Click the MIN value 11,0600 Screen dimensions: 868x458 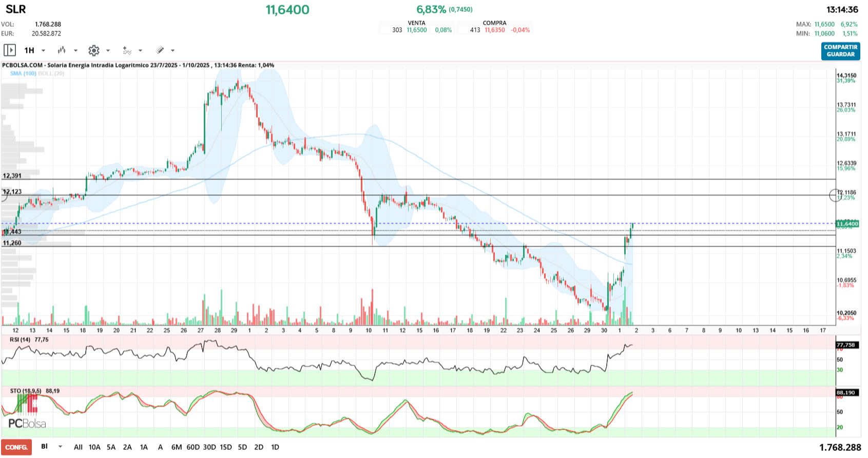[x=824, y=33]
